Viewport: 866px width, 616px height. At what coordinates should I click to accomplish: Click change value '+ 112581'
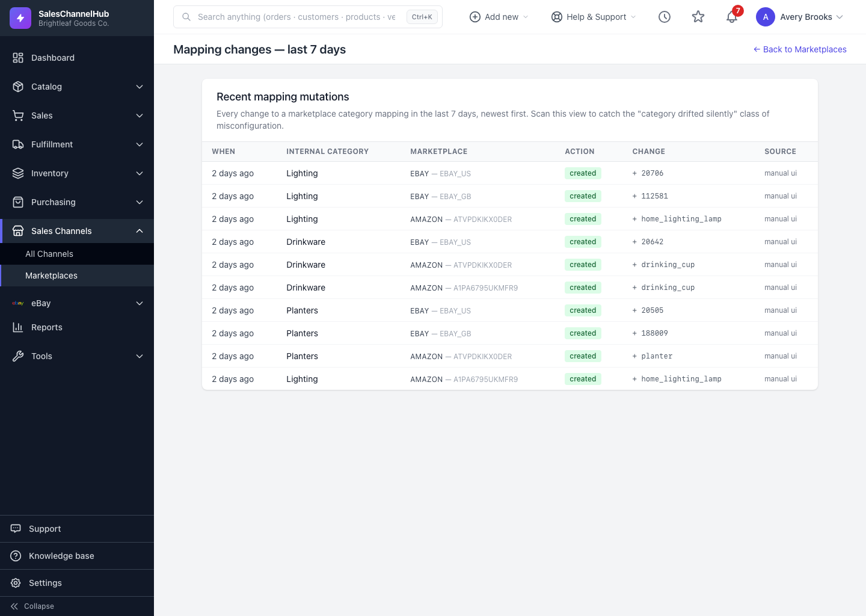650,196
